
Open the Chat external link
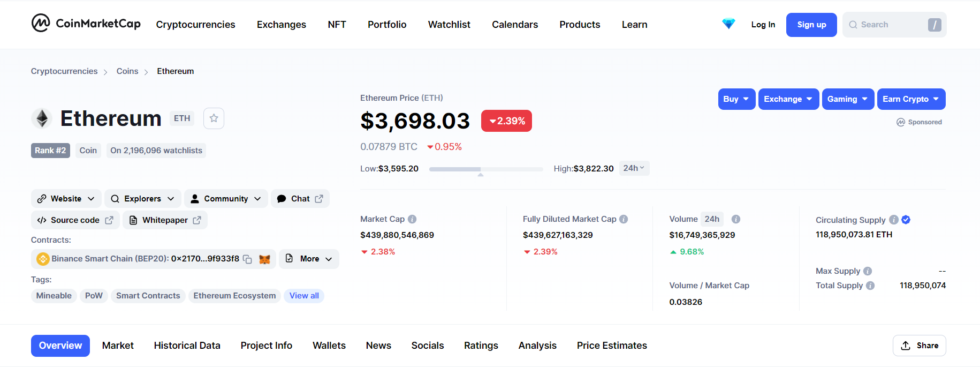click(x=300, y=199)
